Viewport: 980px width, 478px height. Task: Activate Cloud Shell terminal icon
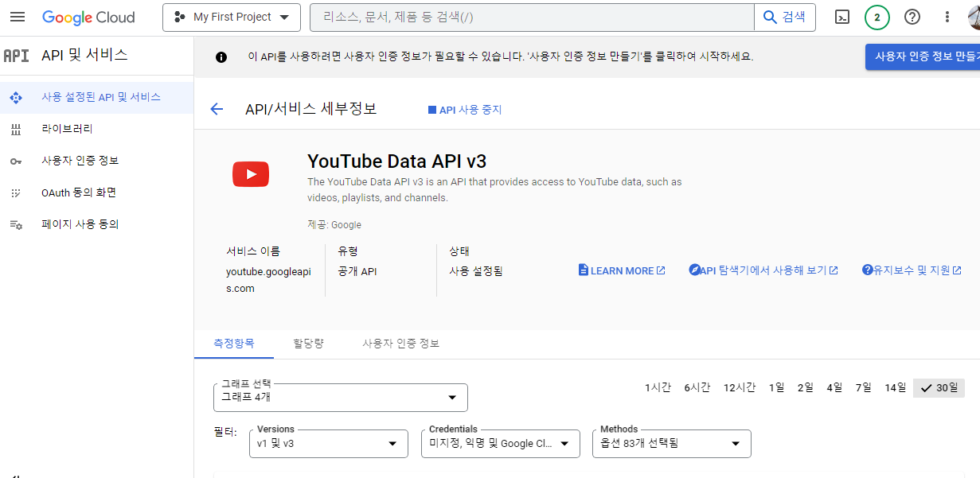[841, 17]
